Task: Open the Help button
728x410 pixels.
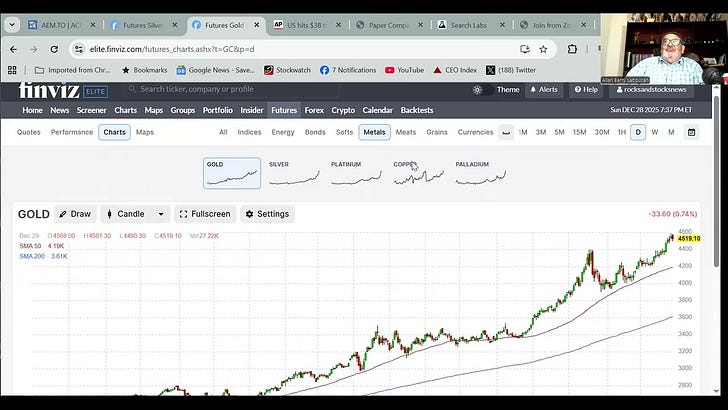Action: coord(586,90)
